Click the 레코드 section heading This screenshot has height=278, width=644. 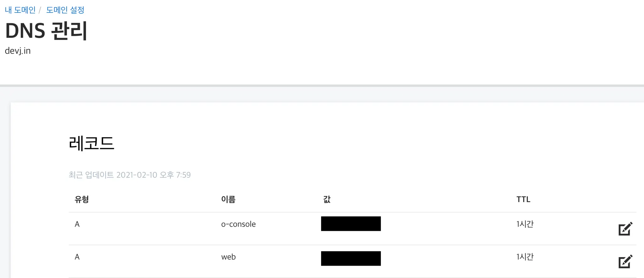[91, 143]
